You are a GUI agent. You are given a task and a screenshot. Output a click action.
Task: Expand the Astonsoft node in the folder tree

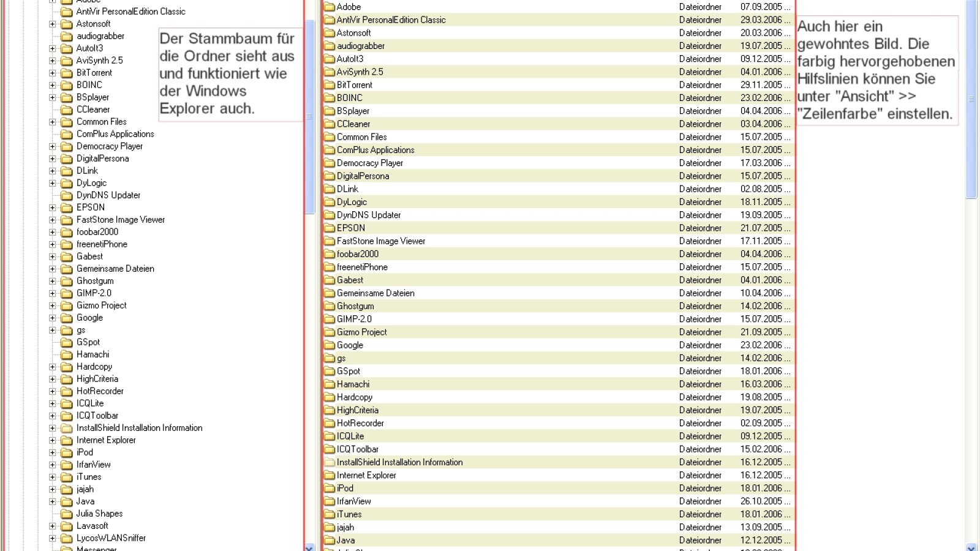pos(52,24)
